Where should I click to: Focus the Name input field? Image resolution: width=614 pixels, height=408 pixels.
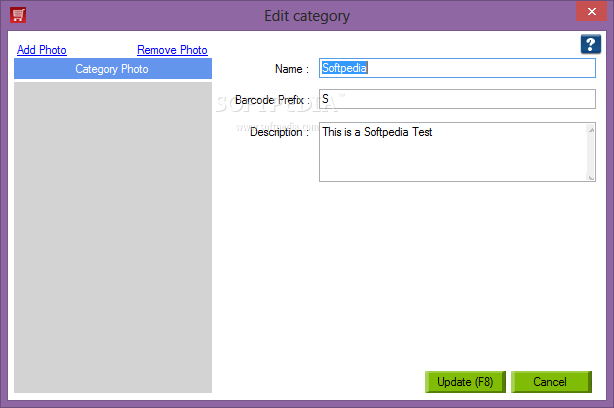(x=457, y=68)
